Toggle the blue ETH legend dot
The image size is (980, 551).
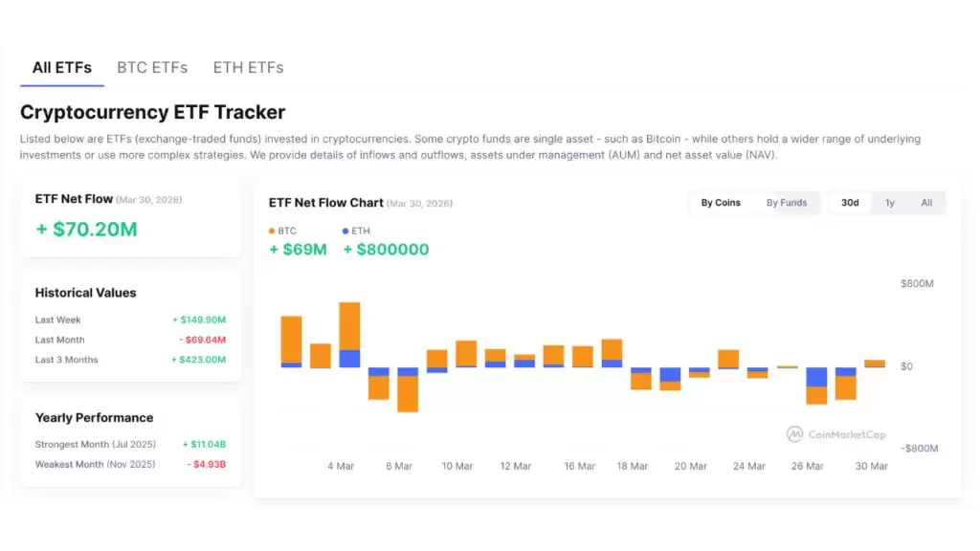click(x=345, y=231)
